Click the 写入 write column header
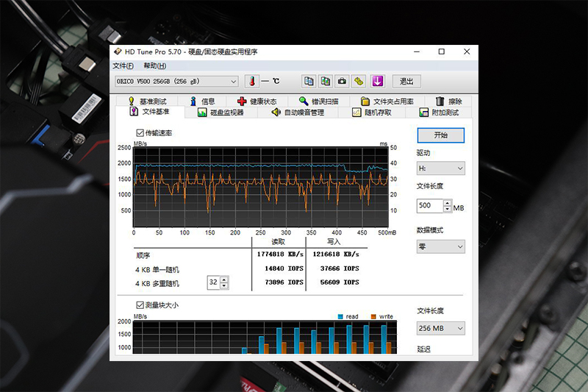588x392 pixels. 334,241
